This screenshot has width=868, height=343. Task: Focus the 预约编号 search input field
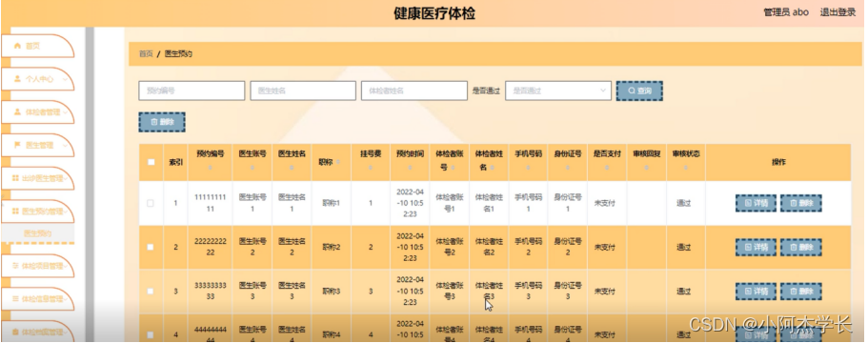click(x=192, y=91)
